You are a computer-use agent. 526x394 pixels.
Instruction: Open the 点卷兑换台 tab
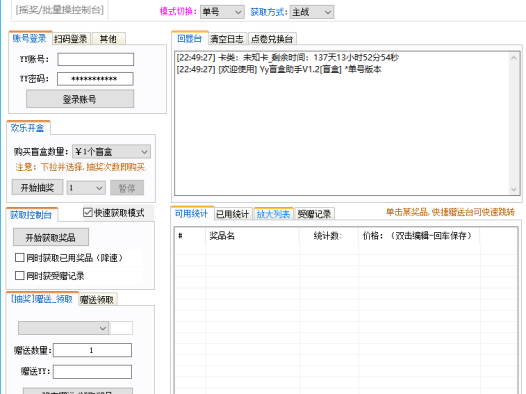coord(272,39)
